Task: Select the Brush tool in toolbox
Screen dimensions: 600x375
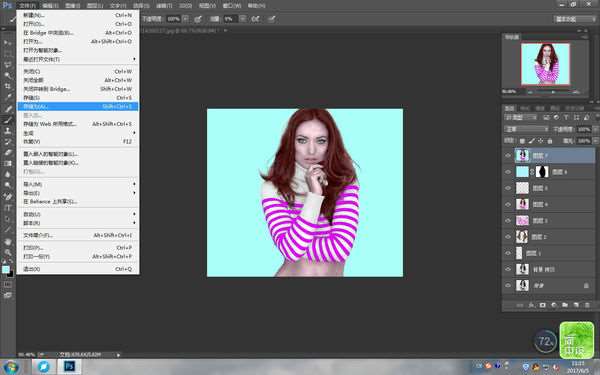Action: tap(8, 120)
